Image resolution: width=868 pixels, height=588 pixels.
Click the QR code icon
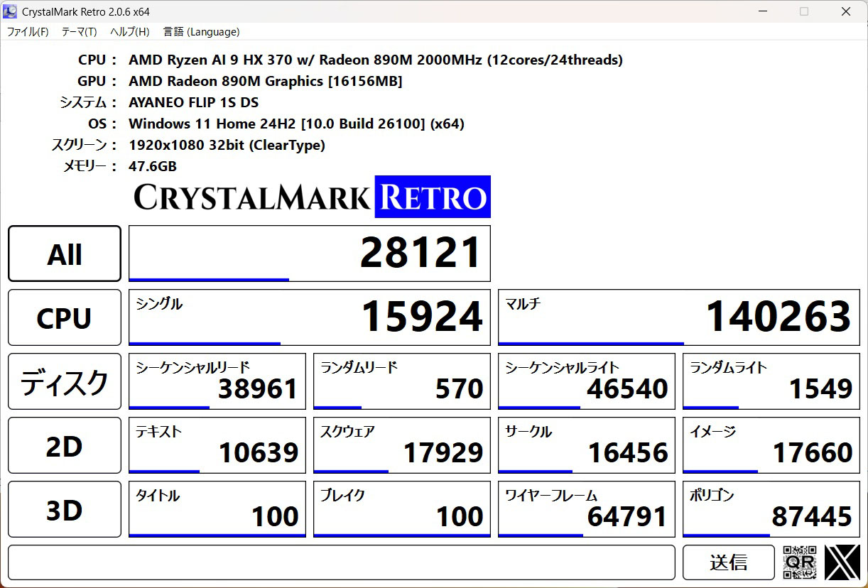pyautogui.click(x=799, y=562)
